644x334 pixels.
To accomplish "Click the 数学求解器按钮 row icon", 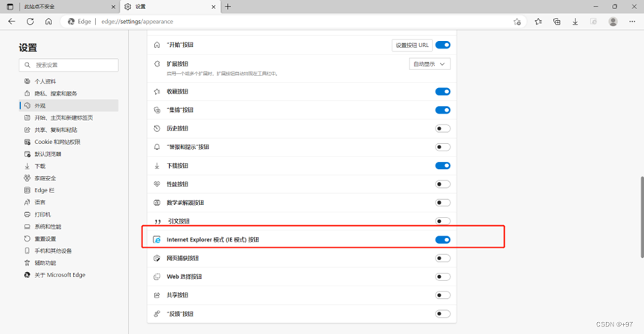I will click(157, 202).
